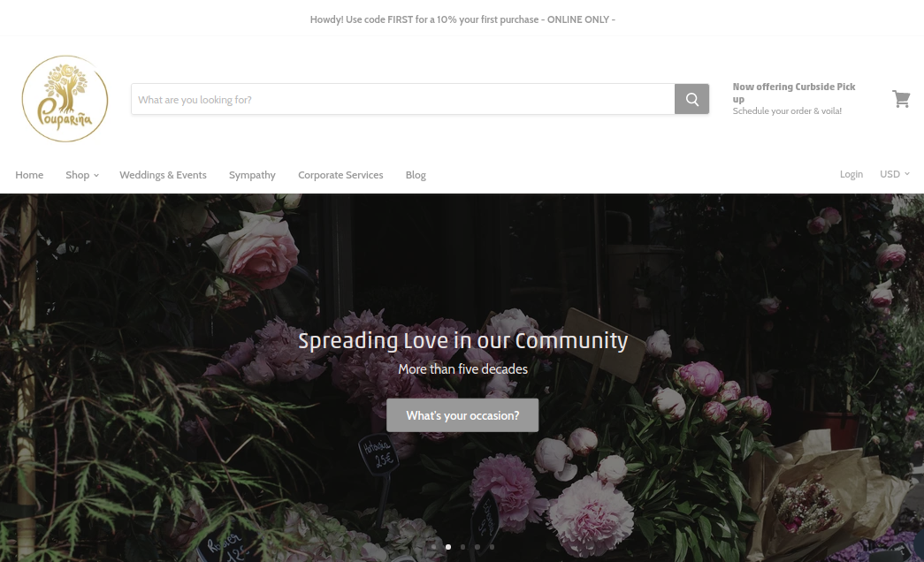This screenshot has width=924, height=562.
Task: Switch to the fourth slideshow dot
Action: [x=477, y=547]
